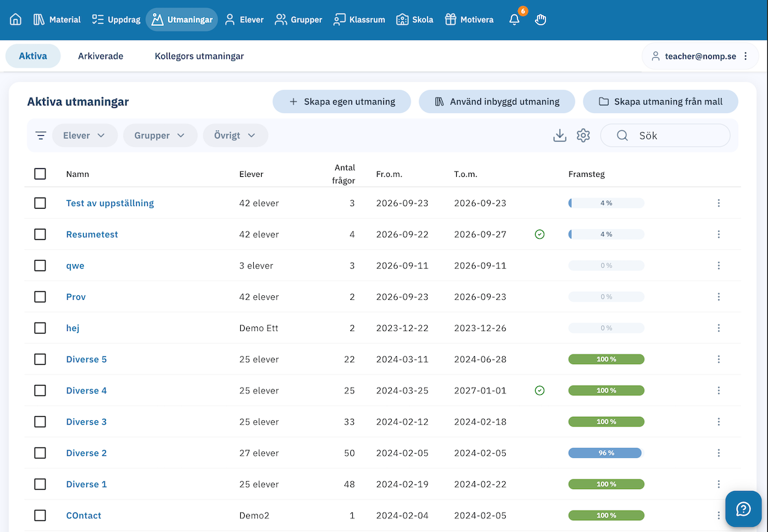Click the 96 % progress bar for Diverse 2

607,453
